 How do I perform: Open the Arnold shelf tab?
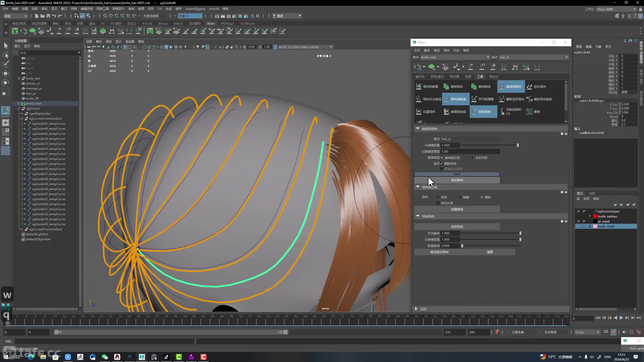coord(147,23)
